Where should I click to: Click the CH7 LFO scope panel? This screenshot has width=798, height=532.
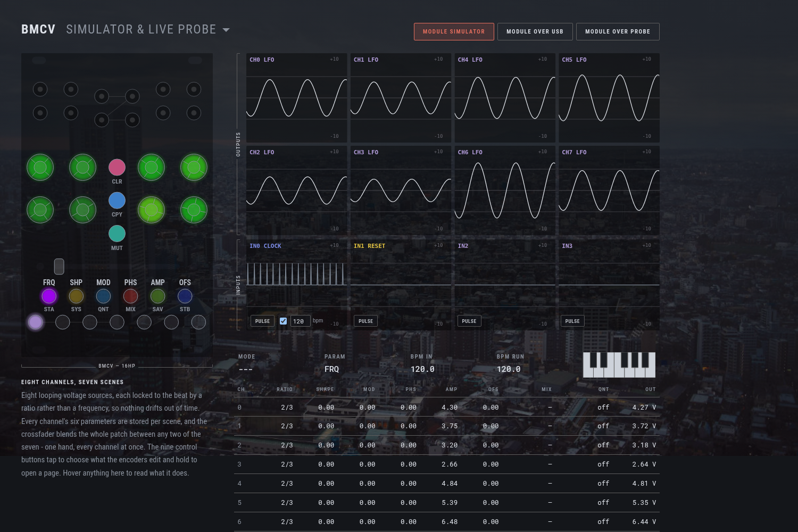[x=609, y=190]
